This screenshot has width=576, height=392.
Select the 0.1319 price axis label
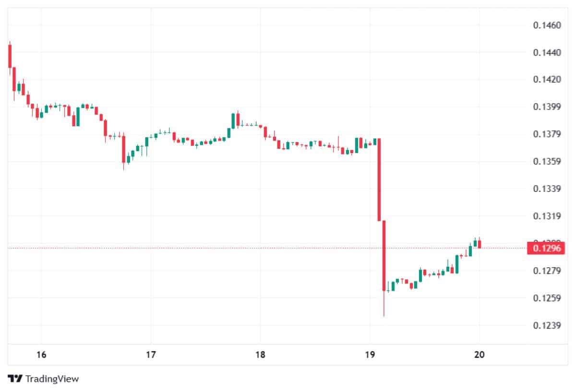click(x=547, y=216)
